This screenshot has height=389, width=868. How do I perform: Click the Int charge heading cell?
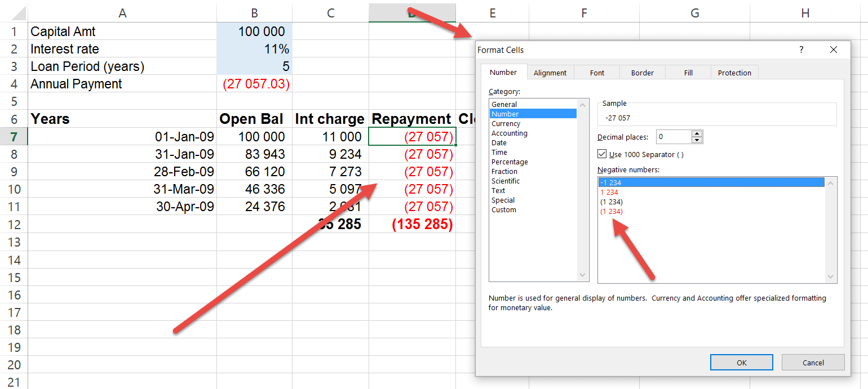pos(330,119)
